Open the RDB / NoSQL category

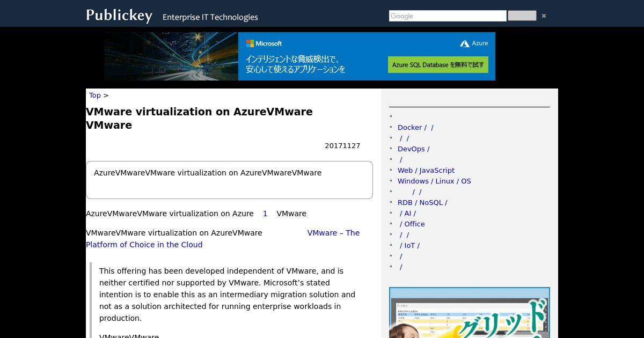(x=422, y=203)
